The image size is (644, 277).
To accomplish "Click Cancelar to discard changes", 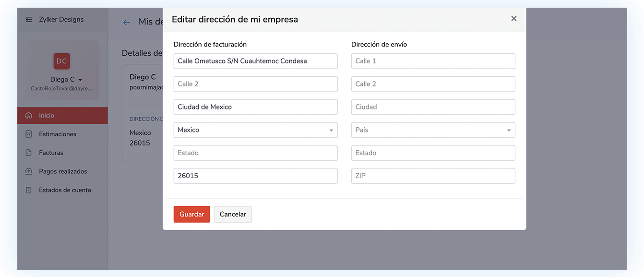I will [233, 214].
